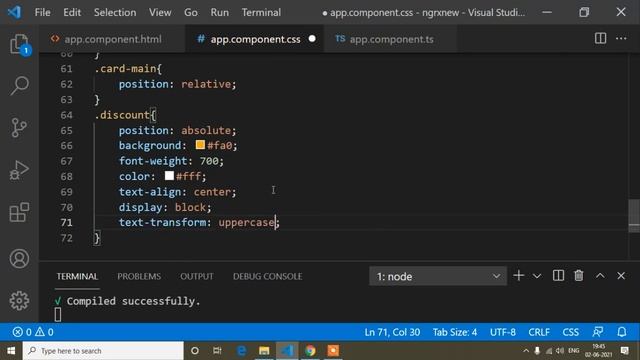The image size is (640, 360).
Task: Select the 1: node terminal dropdown
Action: [x=438, y=276]
